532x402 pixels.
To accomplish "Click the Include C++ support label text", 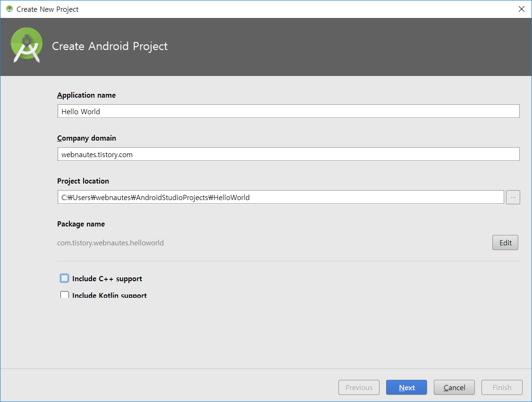I will pyautogui.click(x=107, y=279).
